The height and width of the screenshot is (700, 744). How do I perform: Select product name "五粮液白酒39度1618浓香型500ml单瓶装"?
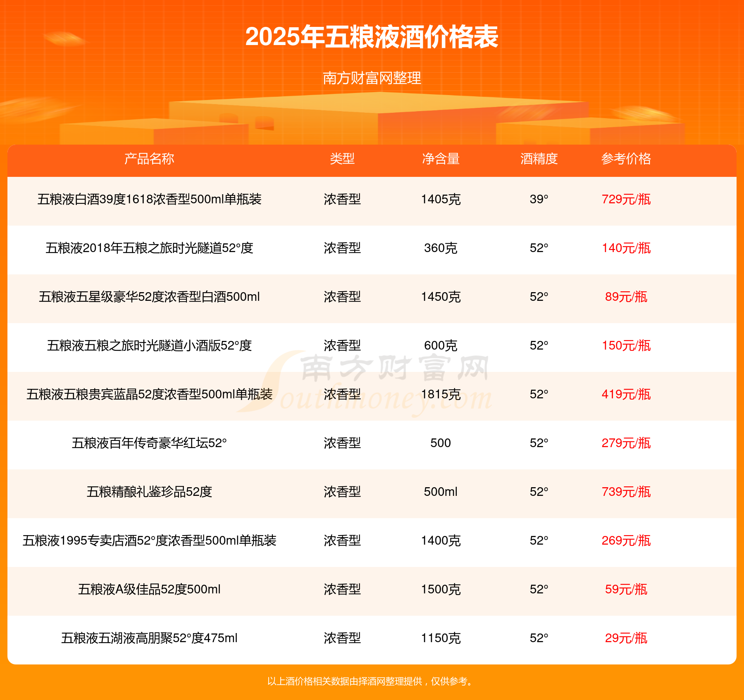149,199
